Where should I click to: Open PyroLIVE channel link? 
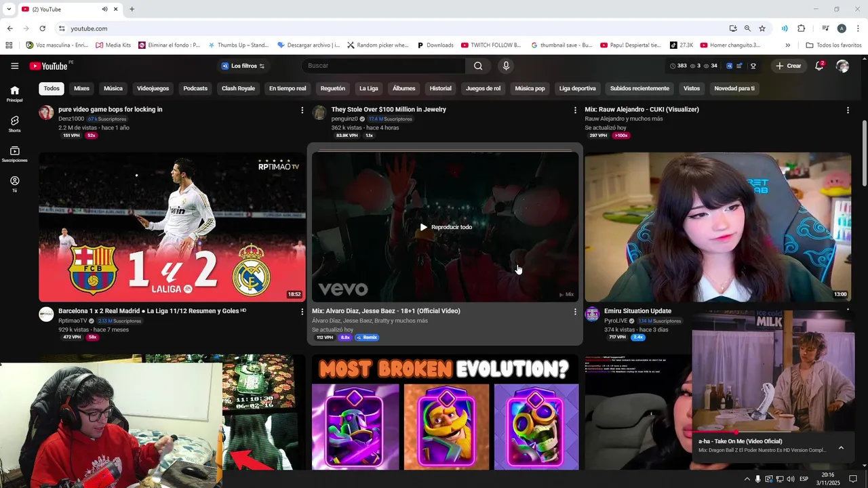[617, 321]
